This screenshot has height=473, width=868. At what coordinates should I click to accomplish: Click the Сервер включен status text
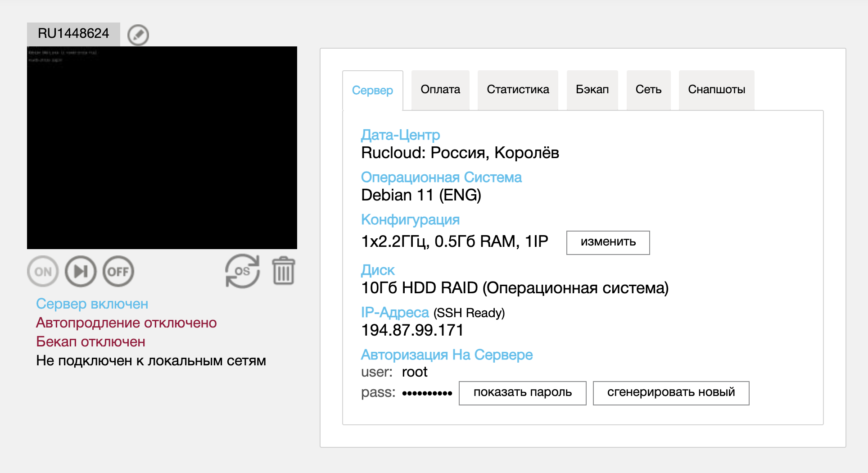[x=92, y=304]
